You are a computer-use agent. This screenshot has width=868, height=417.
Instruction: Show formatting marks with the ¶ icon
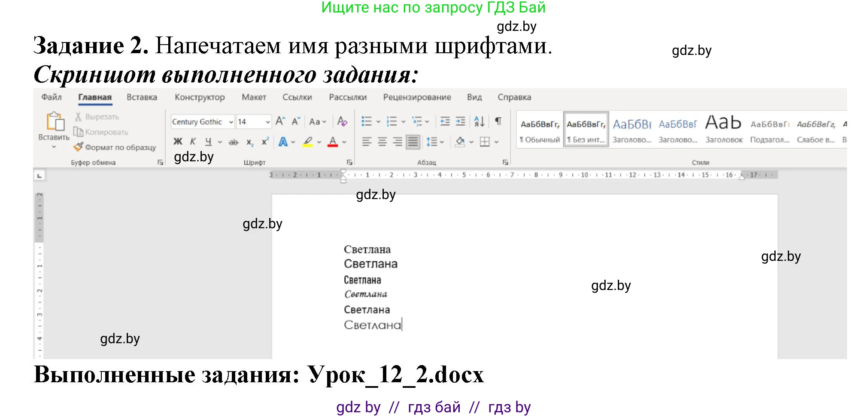tap(498, 121)
